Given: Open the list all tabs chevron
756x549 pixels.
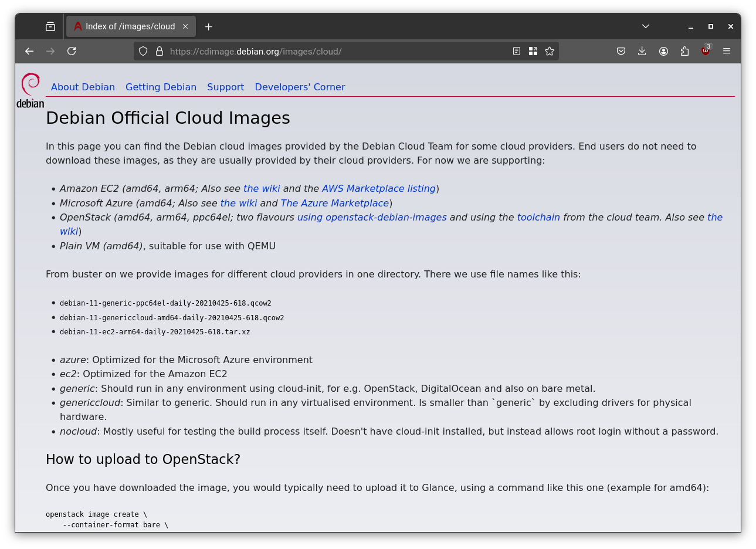Looking at the screenshot, I should coord(645,26).
